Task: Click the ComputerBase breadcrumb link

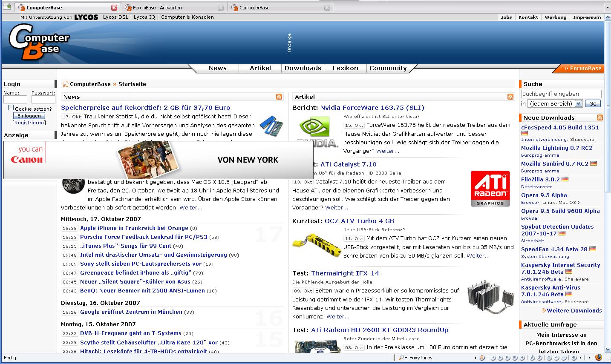Action: tap(90, 84)
